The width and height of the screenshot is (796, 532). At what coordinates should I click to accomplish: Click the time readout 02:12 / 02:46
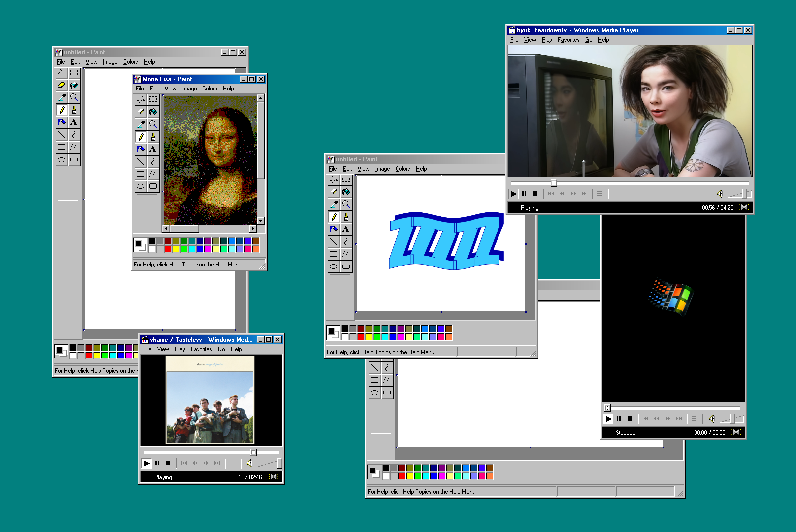pos(247,477)
